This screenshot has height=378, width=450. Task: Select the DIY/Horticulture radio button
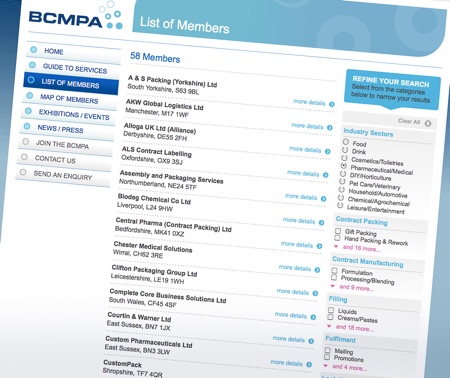(343, 173)
